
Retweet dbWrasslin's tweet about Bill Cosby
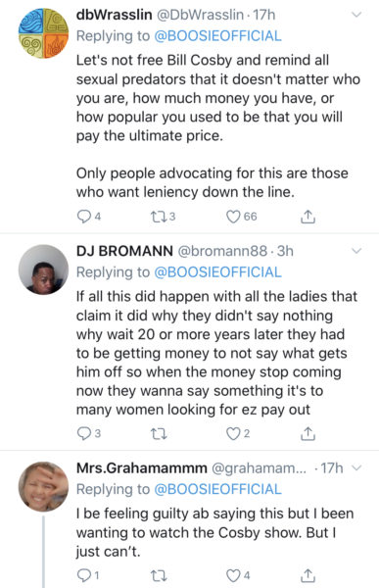click(158, 217)
